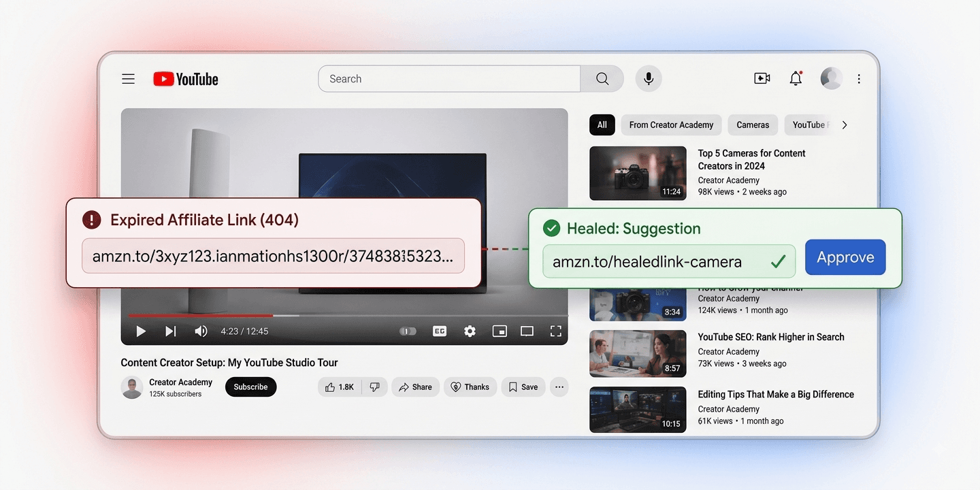Click '61K views • 1 month ago' text
The image size is (980, 490).
coord(741,421)
